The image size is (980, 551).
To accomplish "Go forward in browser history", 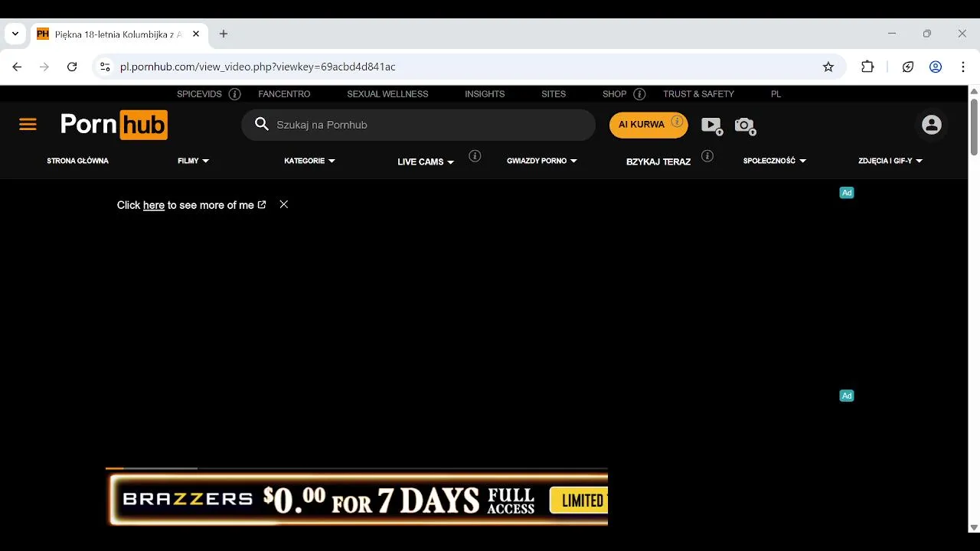I will click(44, 67).
